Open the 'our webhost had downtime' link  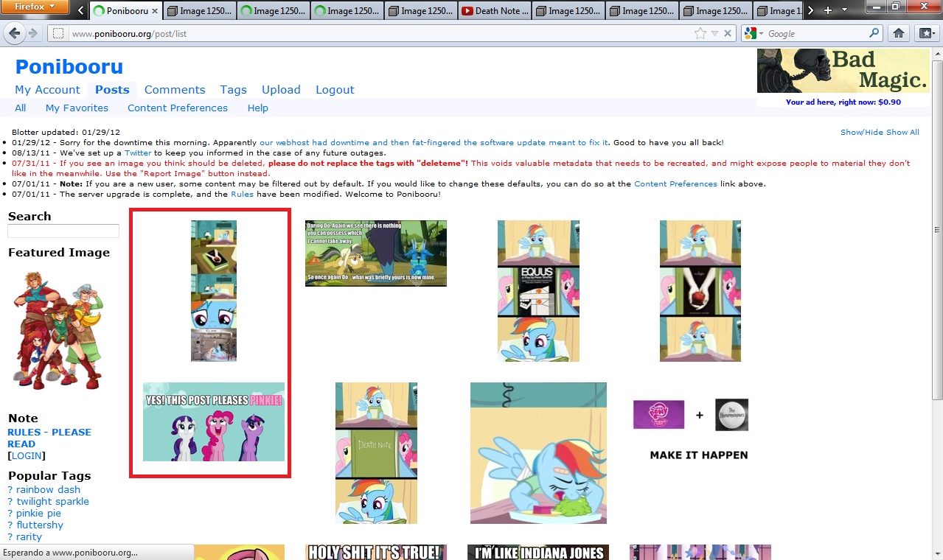tap(434, 142)
